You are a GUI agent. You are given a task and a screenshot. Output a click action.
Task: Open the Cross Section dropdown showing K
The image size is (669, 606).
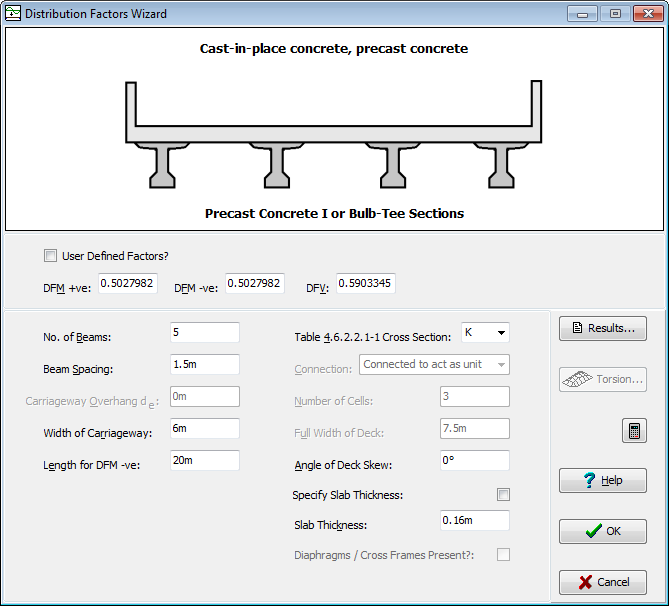486,332
